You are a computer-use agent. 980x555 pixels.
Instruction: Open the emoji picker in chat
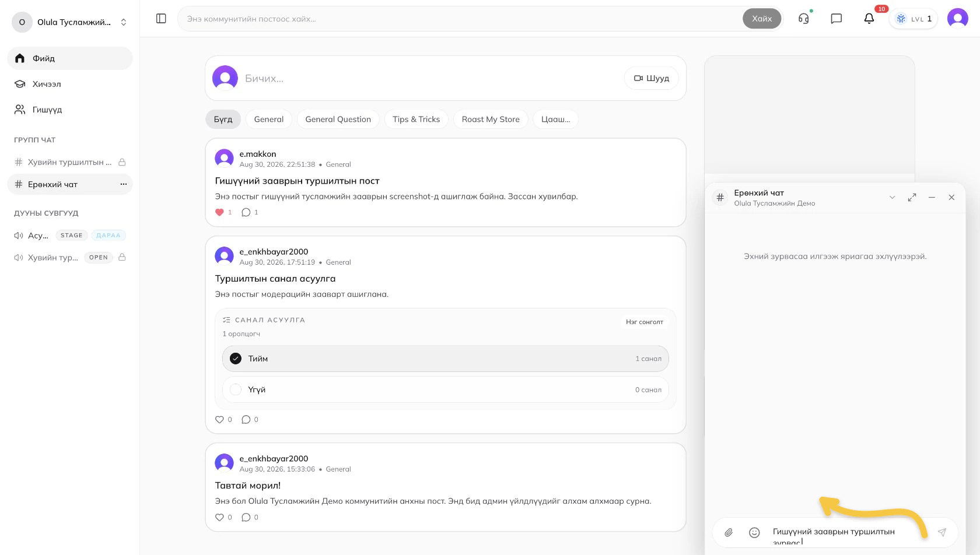coord(754,532)
